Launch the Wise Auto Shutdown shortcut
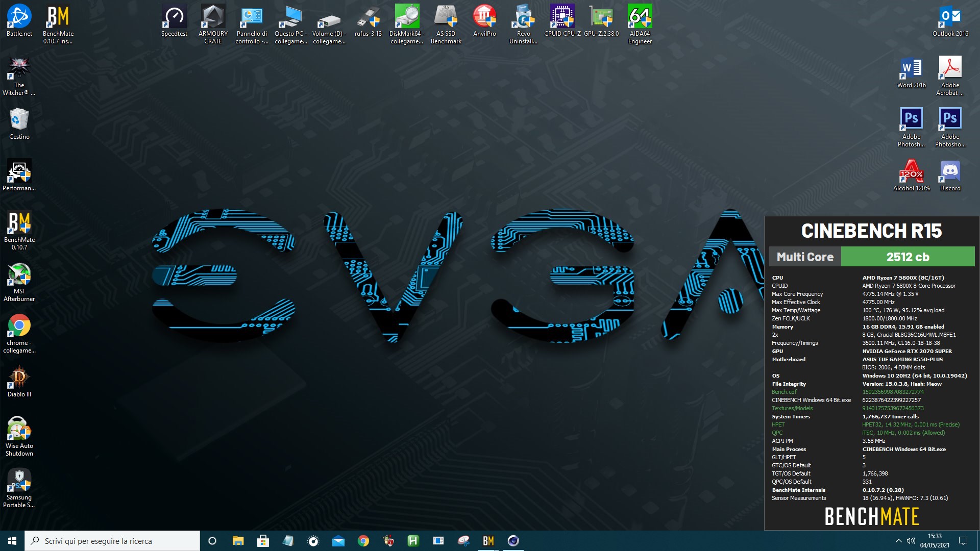The height and width of the screenshot is (551, 980). click(19, 436)
